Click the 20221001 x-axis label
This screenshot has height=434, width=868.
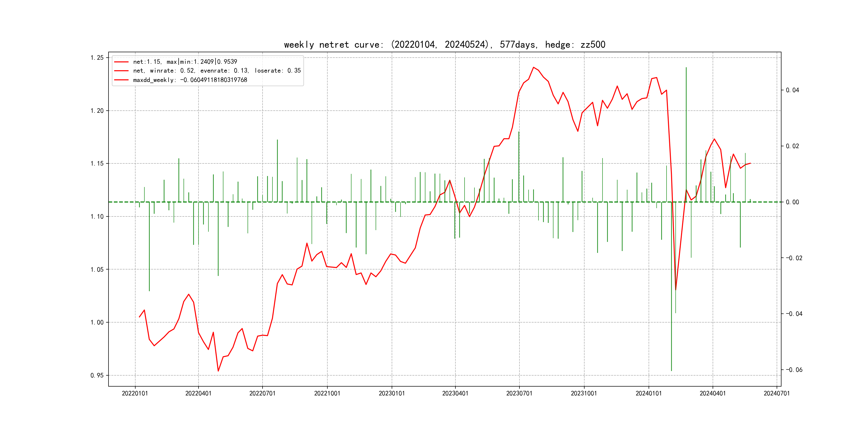click(327, 393)
